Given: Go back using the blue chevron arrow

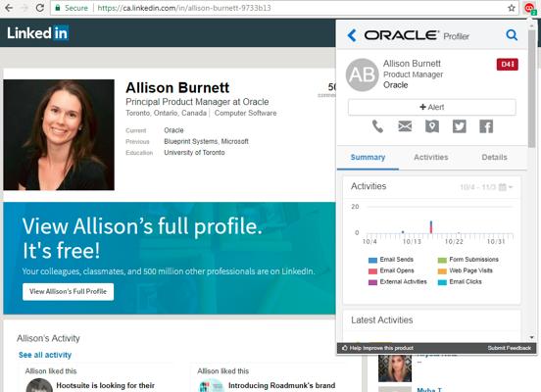Looking at the screenshot, I should coord(352,35).
